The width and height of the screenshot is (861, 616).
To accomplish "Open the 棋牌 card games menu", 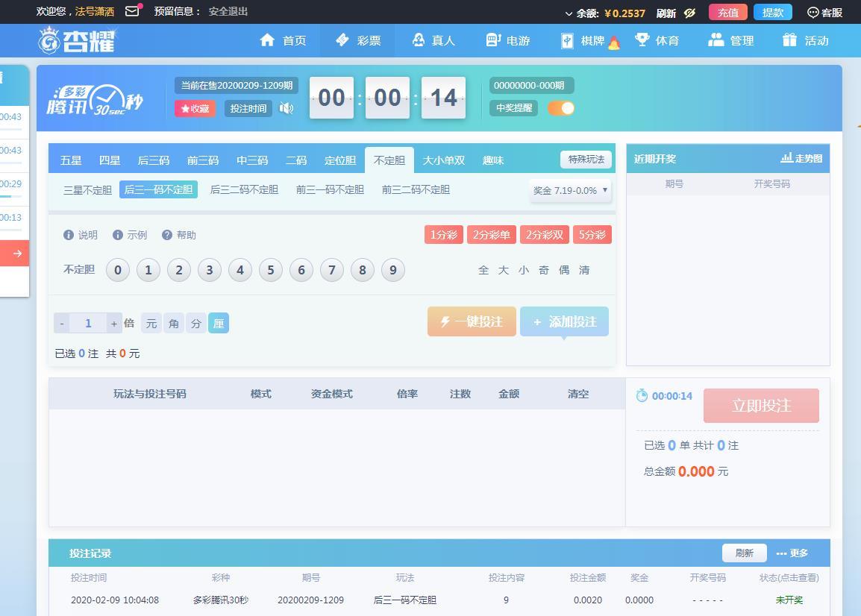I will (x=589, y=40).
